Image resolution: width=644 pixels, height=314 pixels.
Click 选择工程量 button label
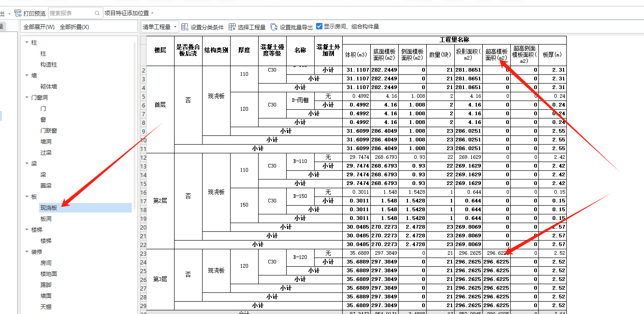pyautogui.click(x=252, y=27)
